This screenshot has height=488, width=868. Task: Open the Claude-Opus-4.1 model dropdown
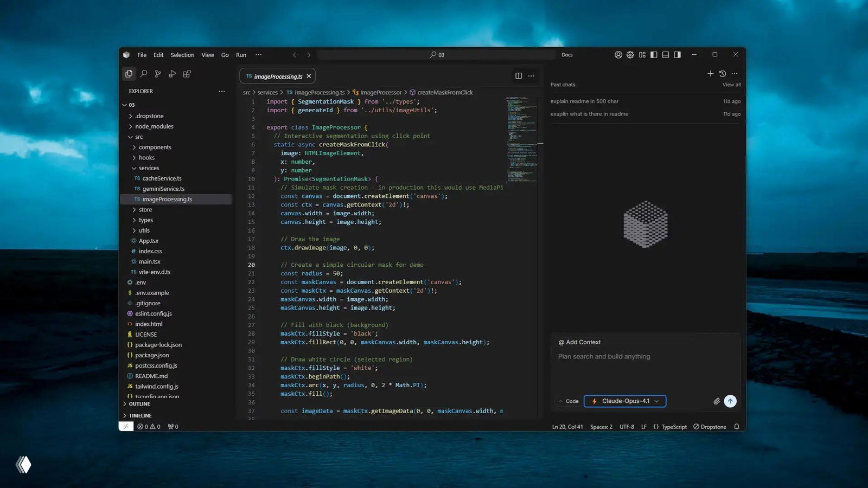(x=624, y=401)
